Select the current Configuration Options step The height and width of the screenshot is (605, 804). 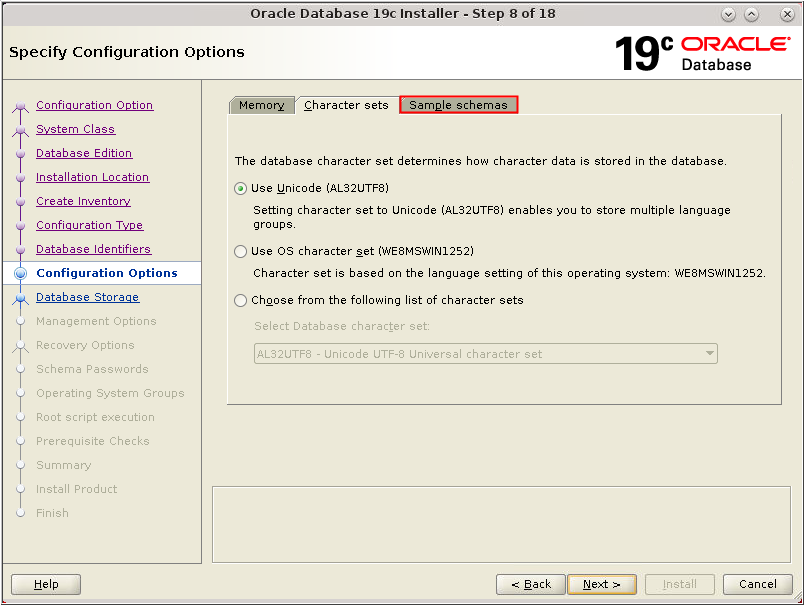coord(107,273)
